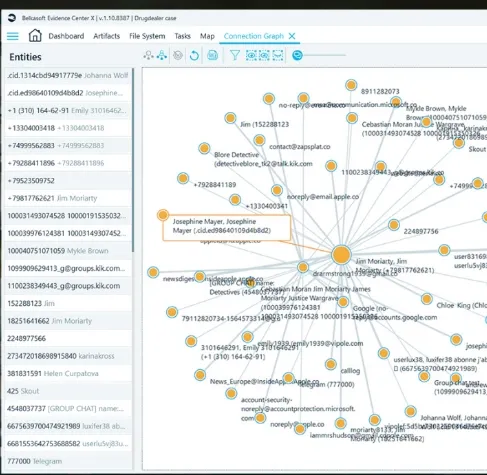Click the Josephine Mayer tooltip label box
Screen dimensions: 487x475
(x=227, y=228)
